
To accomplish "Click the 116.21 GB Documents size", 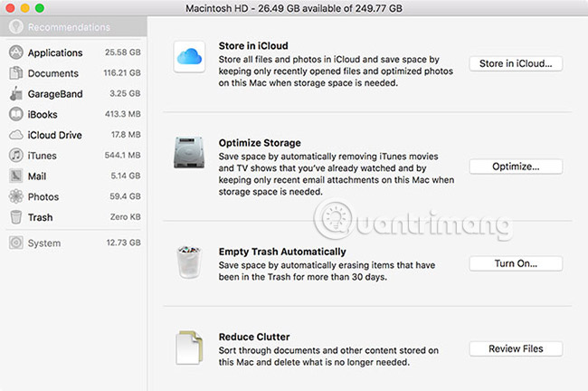I will [122, 72].
